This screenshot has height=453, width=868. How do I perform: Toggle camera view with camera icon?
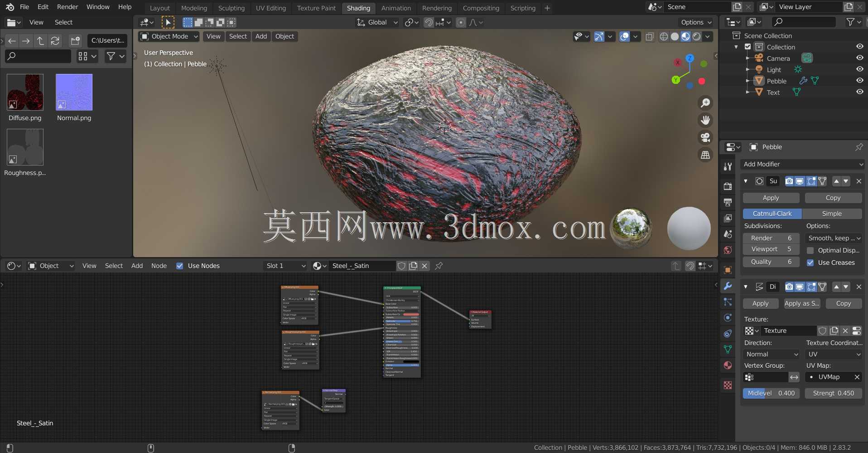[x=705, y=137]
